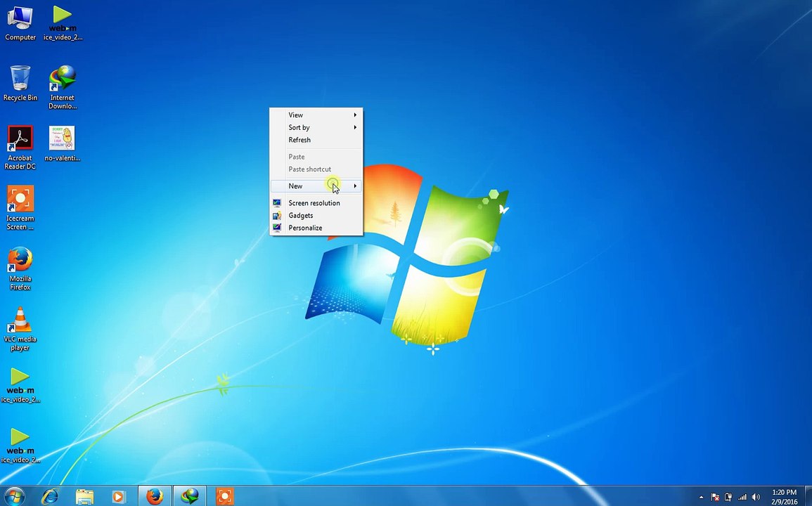
Task: Open Internet Explorer from the taskbar
Action: tap(50, 497)
